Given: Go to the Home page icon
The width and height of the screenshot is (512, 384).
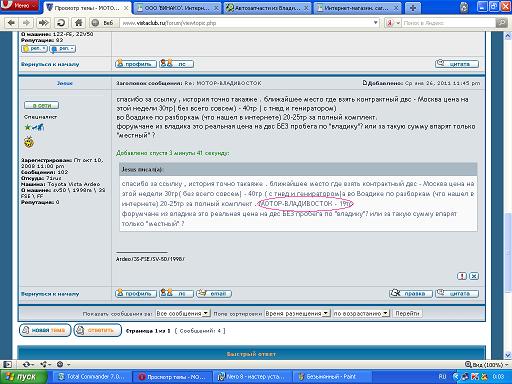Looking at the screenshot, I should [78, 23].
